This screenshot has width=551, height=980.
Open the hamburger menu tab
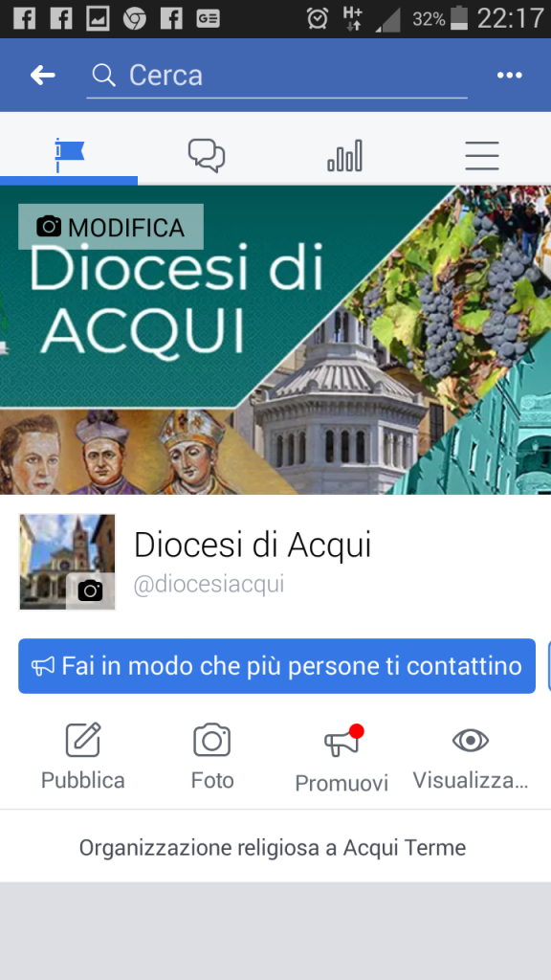click(482, 155)
